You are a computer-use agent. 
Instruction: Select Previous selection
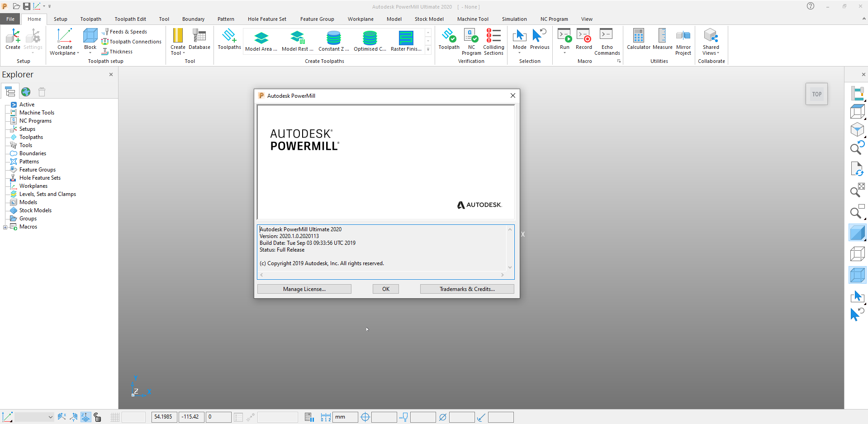tap(540, 39)
